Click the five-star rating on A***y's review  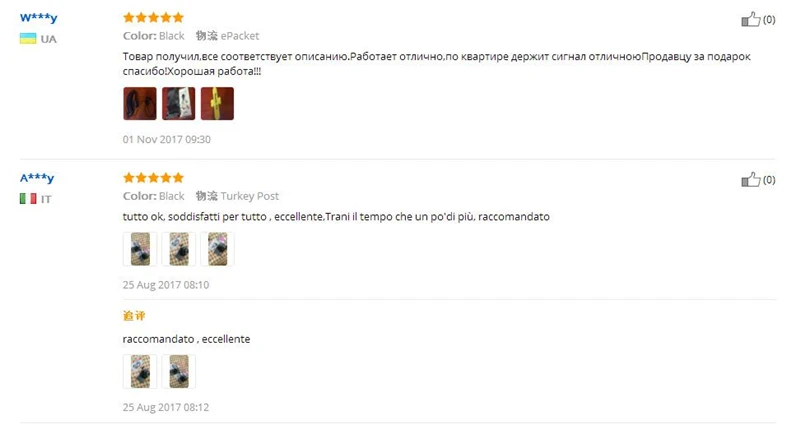point(153,178)
